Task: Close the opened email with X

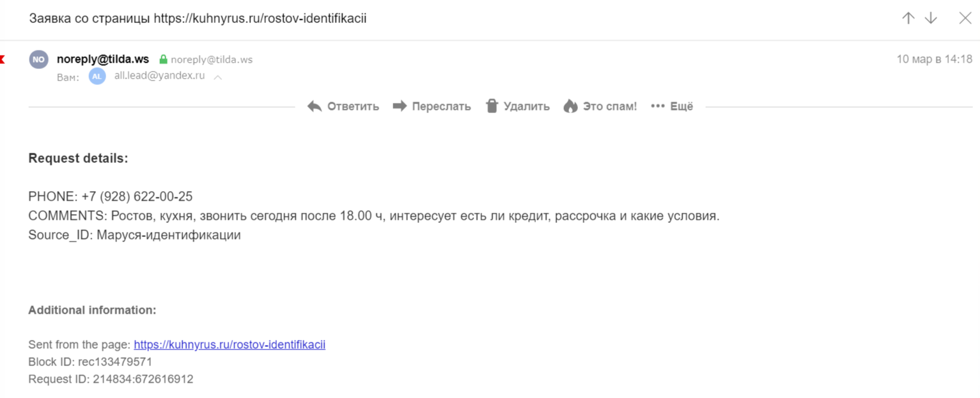Action: point(965,18)
